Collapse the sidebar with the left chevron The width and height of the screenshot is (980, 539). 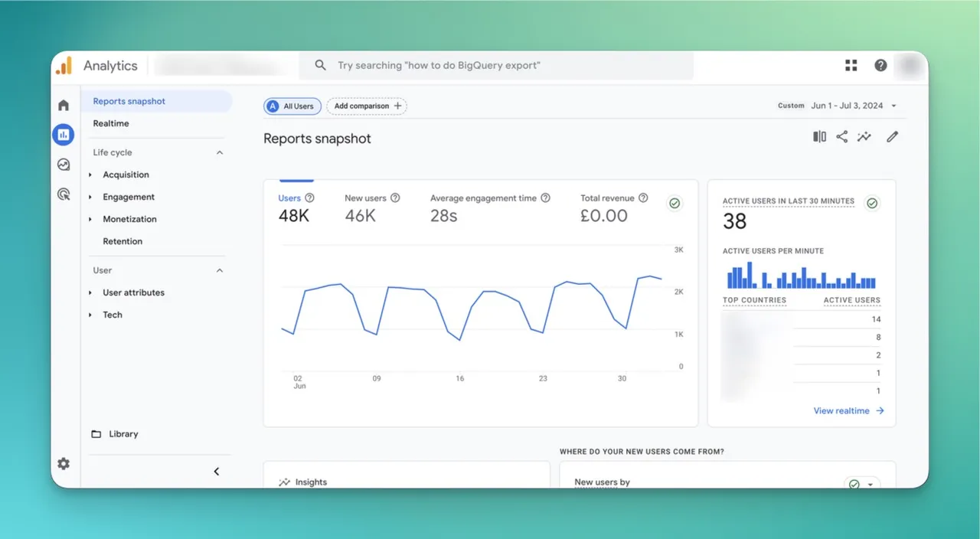click(217, 471)
